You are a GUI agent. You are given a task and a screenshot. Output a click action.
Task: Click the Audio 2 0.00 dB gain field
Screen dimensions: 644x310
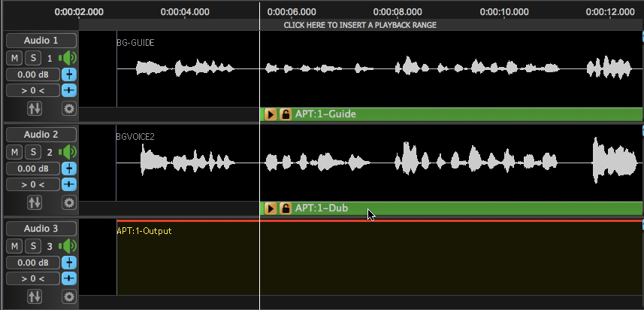click(x=33, y=169)
